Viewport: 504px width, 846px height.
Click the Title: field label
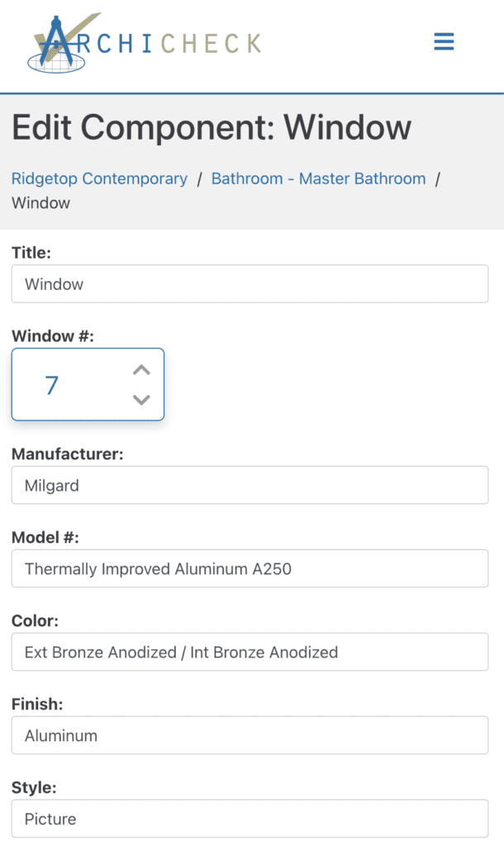tap(31, 253)
